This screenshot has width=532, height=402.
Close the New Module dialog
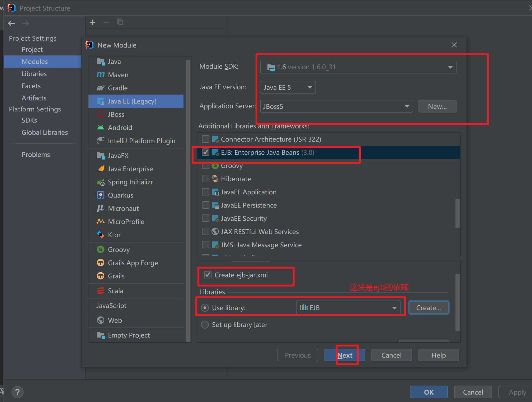pos(454,45)
